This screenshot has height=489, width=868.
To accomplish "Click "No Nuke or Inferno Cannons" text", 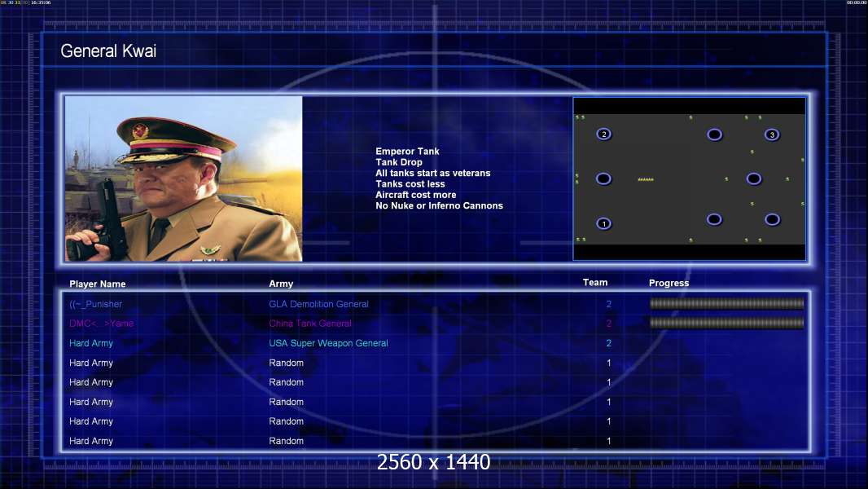I will [x=439, y=205].
